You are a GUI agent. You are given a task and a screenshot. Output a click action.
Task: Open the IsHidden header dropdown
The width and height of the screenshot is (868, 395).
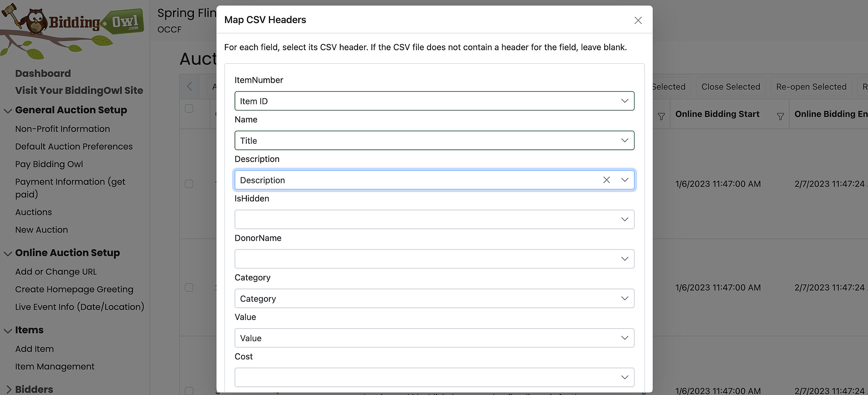pos(434,219)
